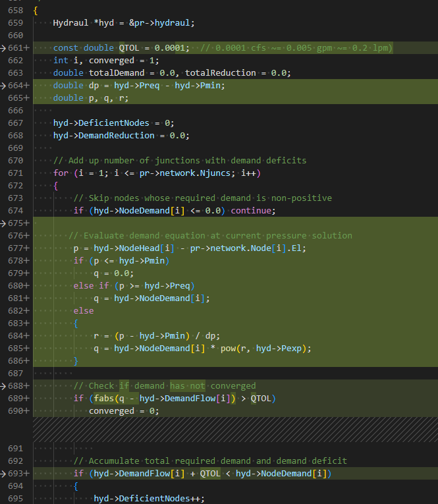Click the totalReduction variable on line 663
The image size is (438, 504).
221,73
